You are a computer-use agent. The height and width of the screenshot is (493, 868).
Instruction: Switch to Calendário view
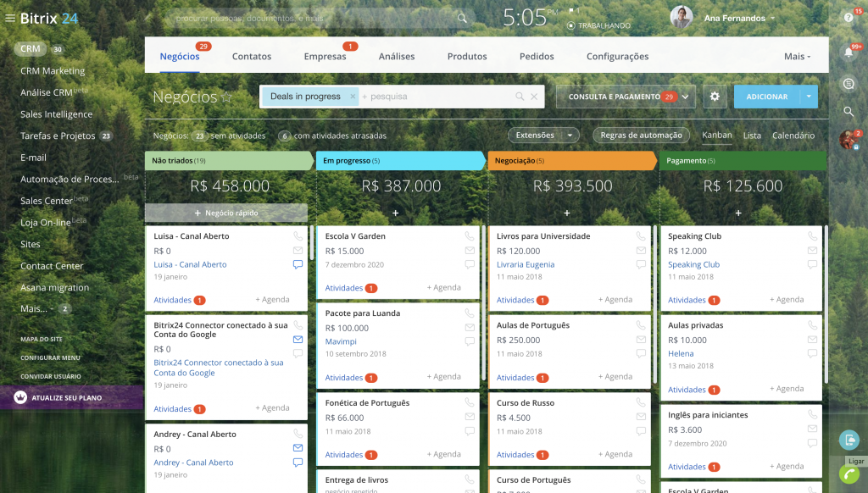click(793, 136)
